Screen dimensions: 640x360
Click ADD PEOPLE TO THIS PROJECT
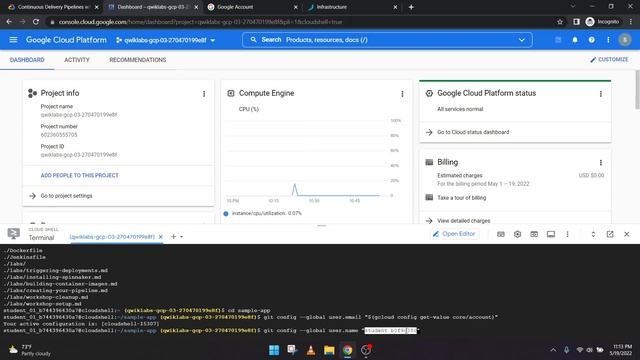coord(80,175)
